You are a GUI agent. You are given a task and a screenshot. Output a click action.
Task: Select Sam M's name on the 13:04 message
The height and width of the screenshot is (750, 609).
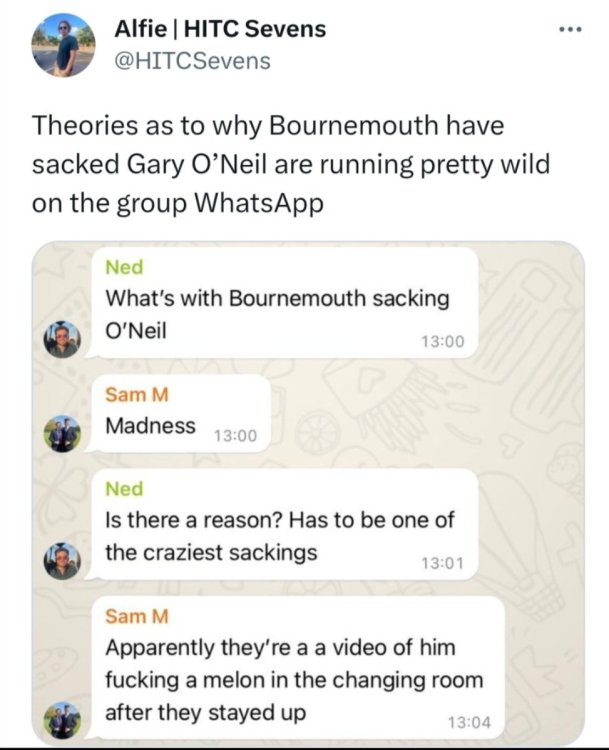[137, 617]
